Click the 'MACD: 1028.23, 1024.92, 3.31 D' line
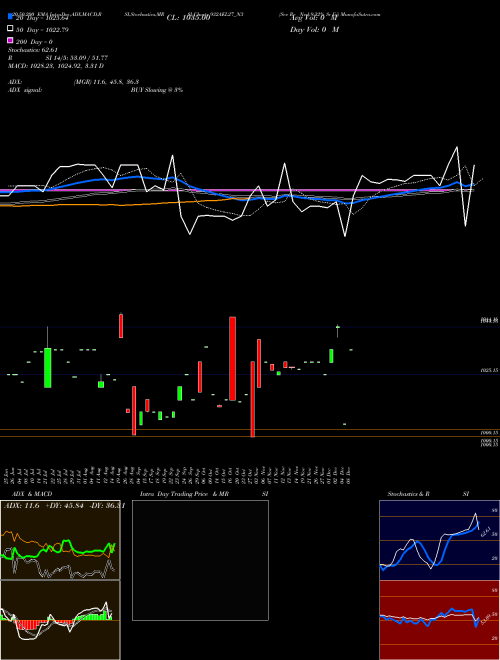The height and width of the screenshot is (660, 500). [56, 66]
